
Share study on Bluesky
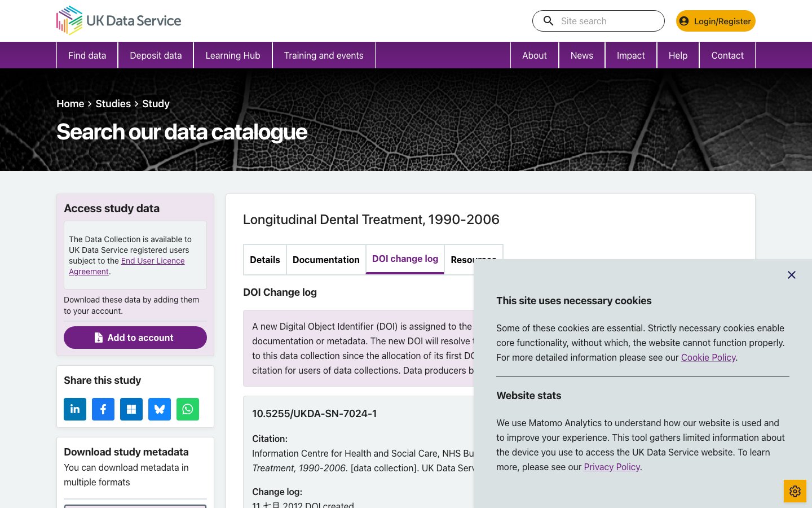pyautogui.click(x=160, y=409)
